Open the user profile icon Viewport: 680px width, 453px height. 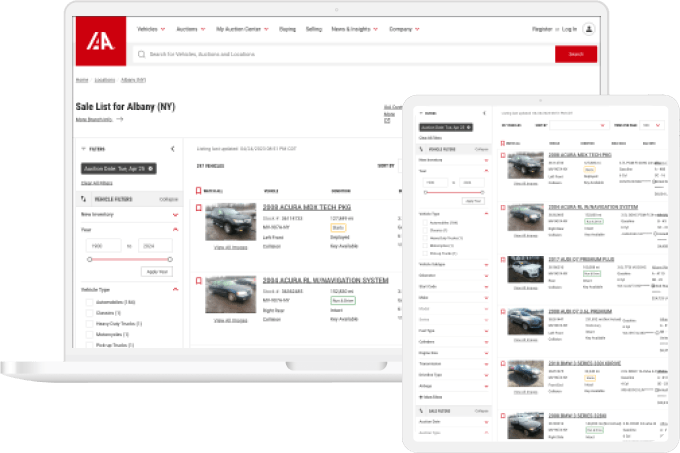coord(589,30)
